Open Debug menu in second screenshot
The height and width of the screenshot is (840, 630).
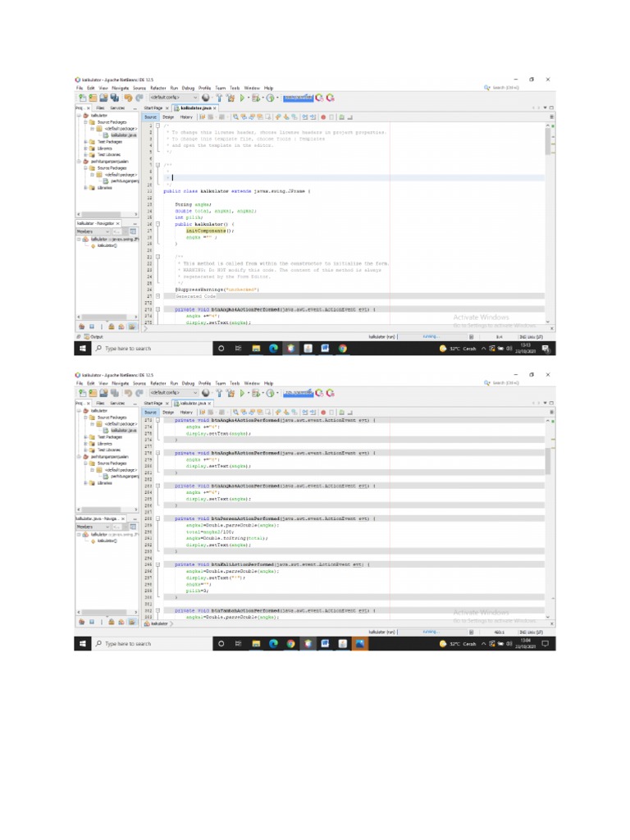point(188,383)
